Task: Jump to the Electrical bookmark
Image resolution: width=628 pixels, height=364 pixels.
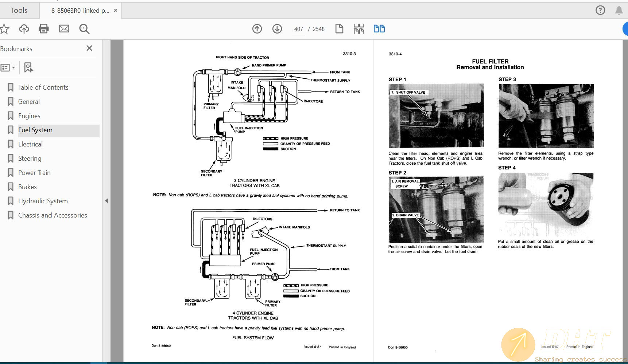Action: click(30, 144)
